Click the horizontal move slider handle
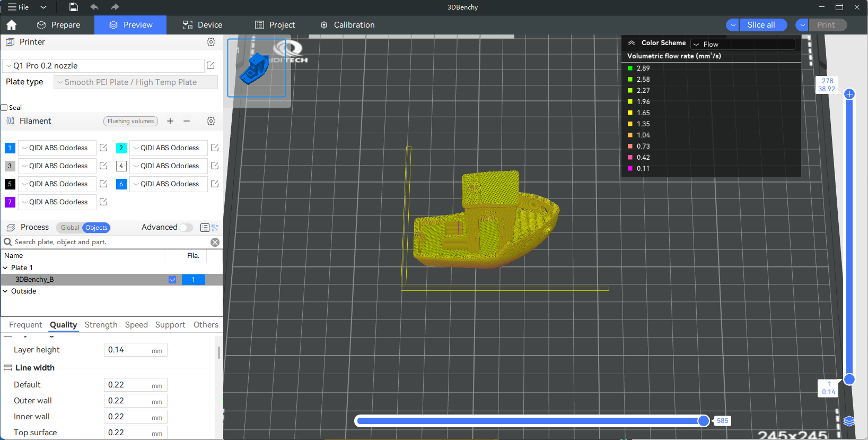868x440 pixels. click(704, 421)
